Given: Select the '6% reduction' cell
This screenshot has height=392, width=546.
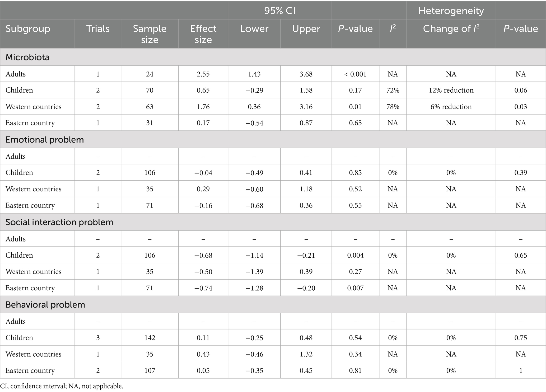Looking at the screenshot, I should click(x=451, y=107).
